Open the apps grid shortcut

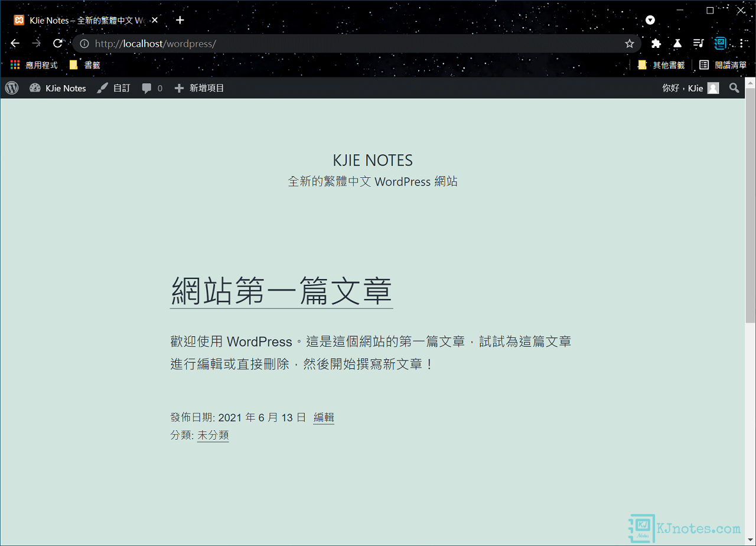pos(34,65)
